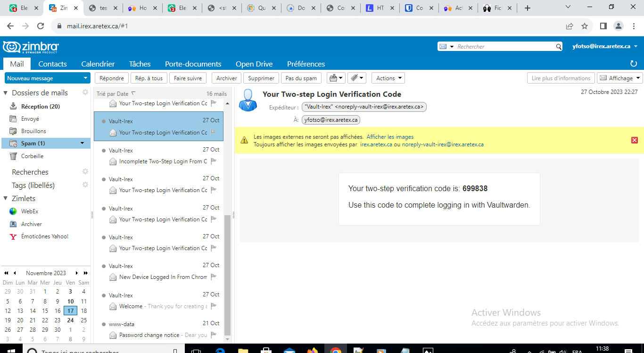Image resolution: width=644 pixels, height=353 pixels.
Task: Click the message list vertical scrollbar thumb
Action: [228, 275]
